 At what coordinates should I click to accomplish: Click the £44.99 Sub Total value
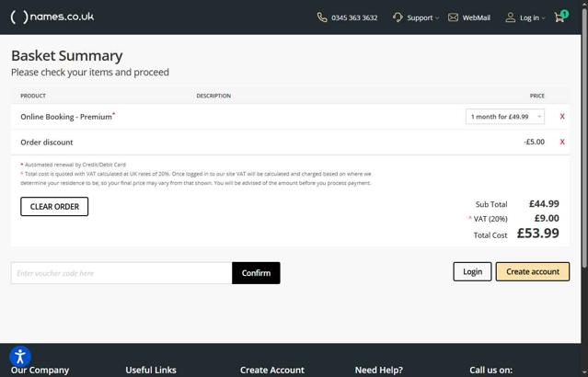544,204
